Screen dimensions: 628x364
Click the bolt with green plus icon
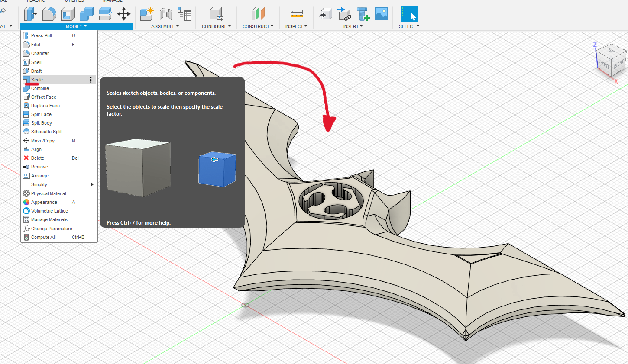363,14
